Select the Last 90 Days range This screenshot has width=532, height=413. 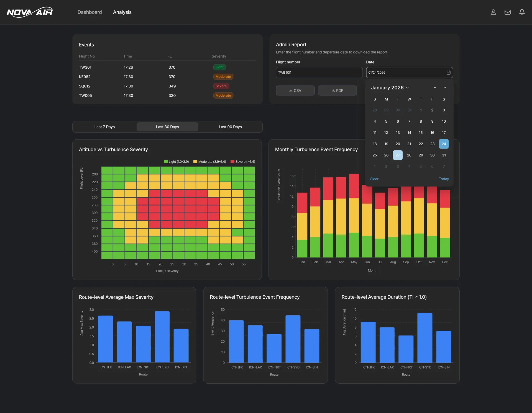[230, 127]
